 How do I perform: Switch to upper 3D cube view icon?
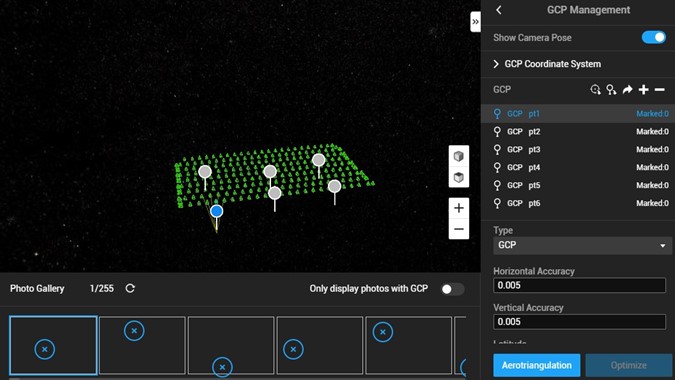tap(458, 156)
